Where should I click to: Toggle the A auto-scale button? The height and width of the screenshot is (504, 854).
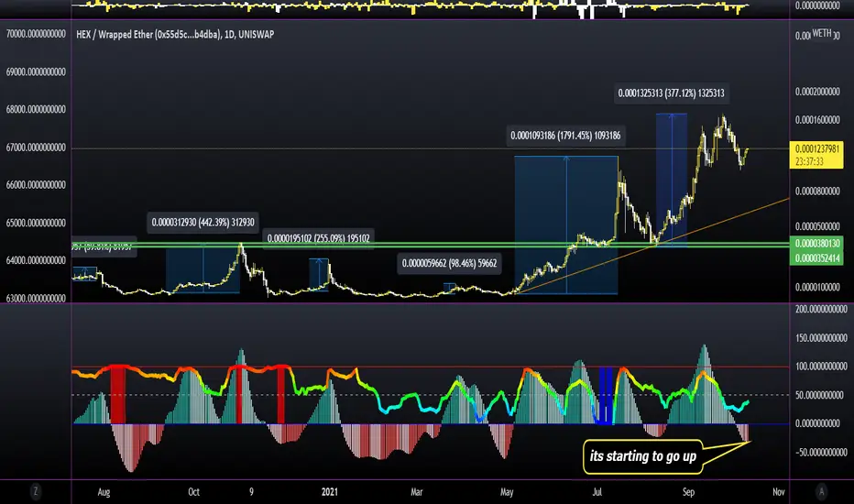click(x=821, y=491)
